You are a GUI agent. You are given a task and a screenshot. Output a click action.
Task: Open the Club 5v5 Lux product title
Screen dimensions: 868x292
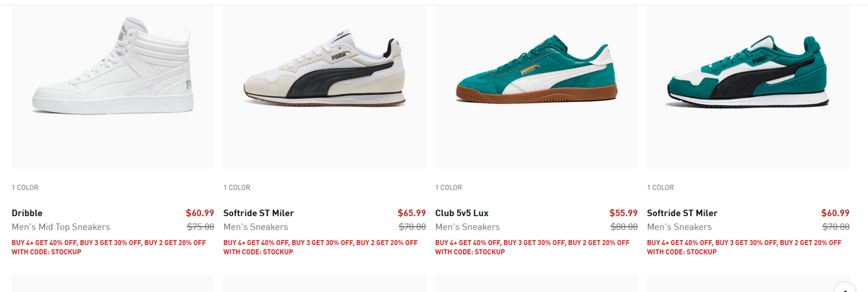point(462,213)
